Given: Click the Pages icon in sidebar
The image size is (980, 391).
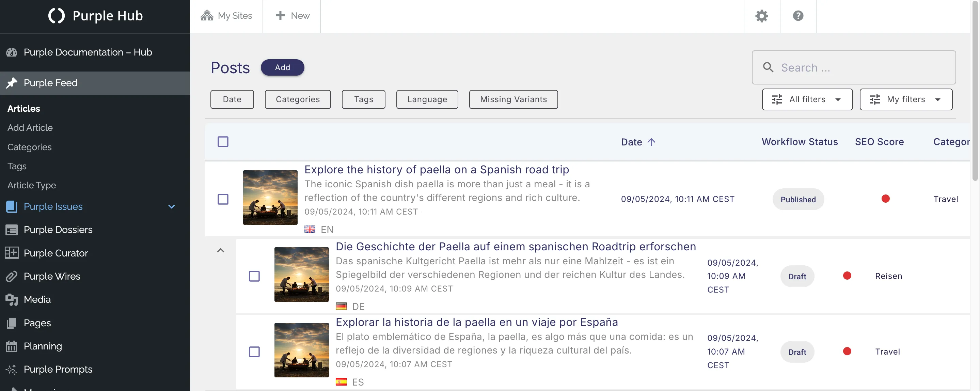Looking at the screenshot, I should tap(12, 323).
